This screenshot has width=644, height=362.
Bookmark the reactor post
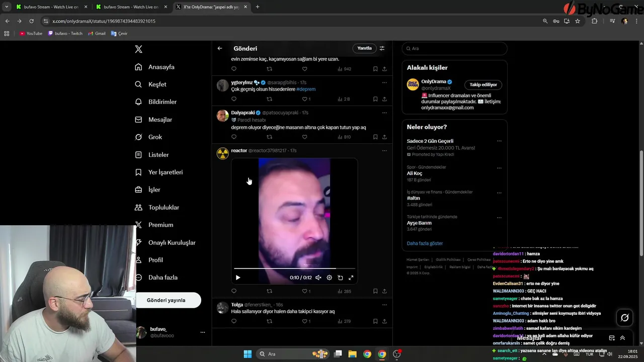[x=375, y=291]
